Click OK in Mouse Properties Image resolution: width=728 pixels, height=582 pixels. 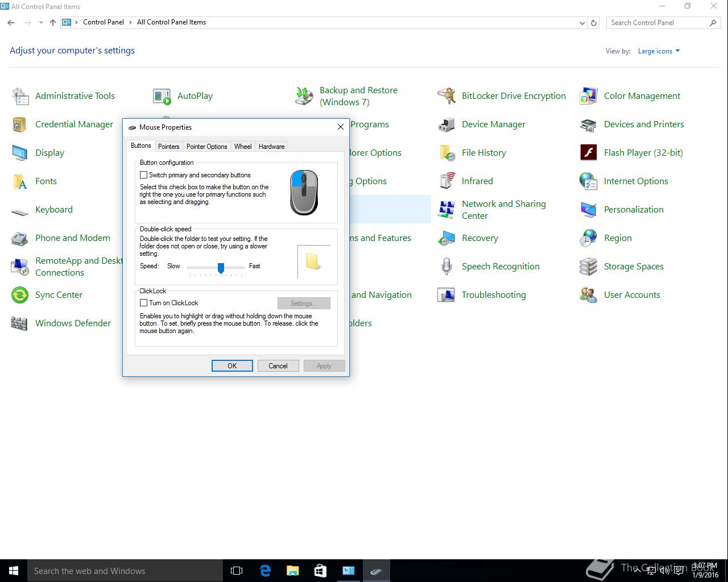[x=232, y=366]
